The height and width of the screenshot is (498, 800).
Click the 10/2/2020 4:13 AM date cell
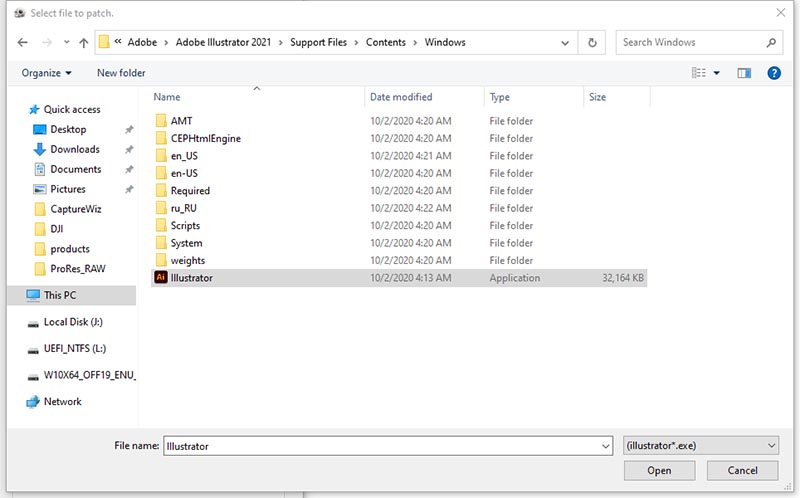[x=411, y=278]
